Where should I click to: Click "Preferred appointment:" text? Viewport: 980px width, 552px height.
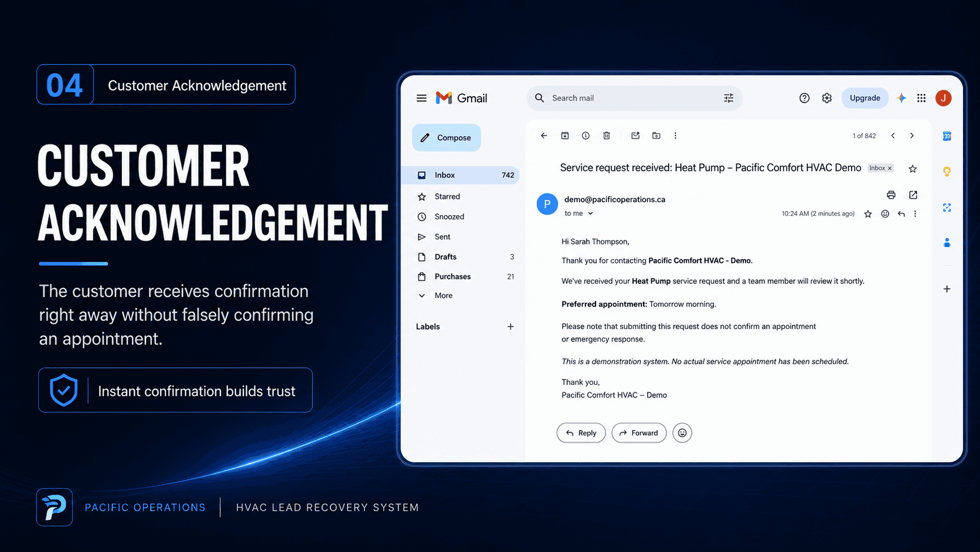(x=604, y=304)
